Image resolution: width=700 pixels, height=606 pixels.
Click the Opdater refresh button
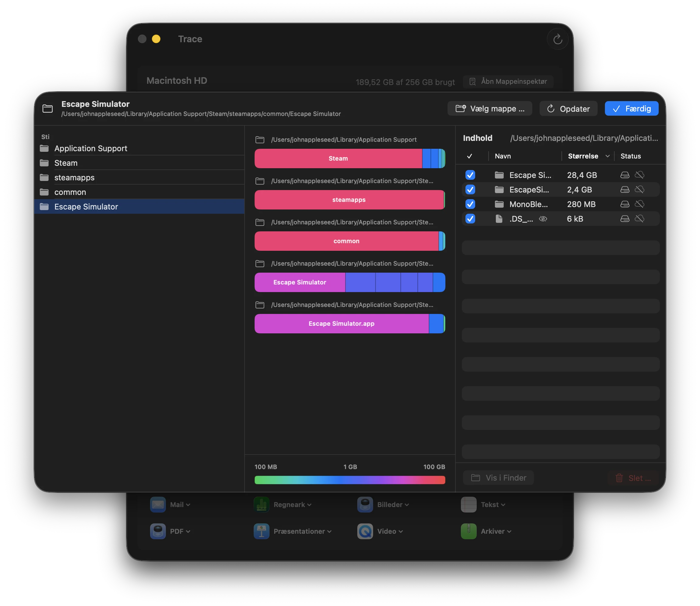[568, 109]
